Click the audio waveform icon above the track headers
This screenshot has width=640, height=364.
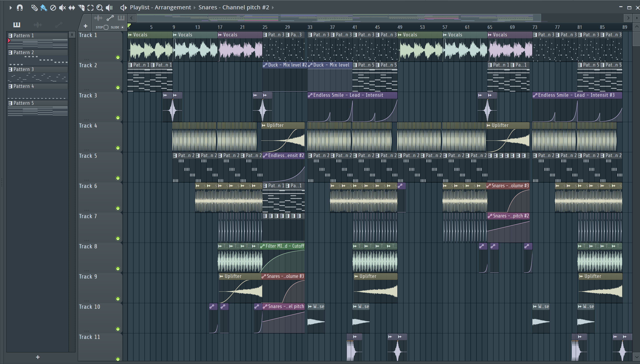(x=98, y=18)
